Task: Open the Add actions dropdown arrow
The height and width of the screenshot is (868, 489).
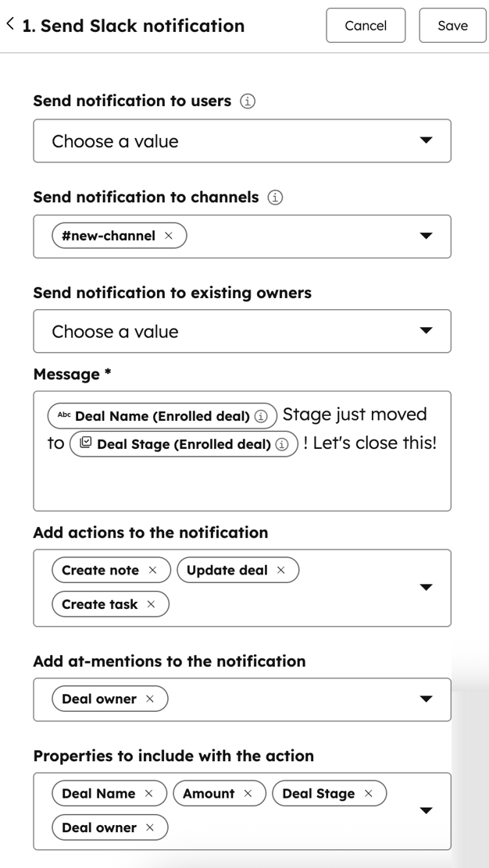Action: (426, 588)
